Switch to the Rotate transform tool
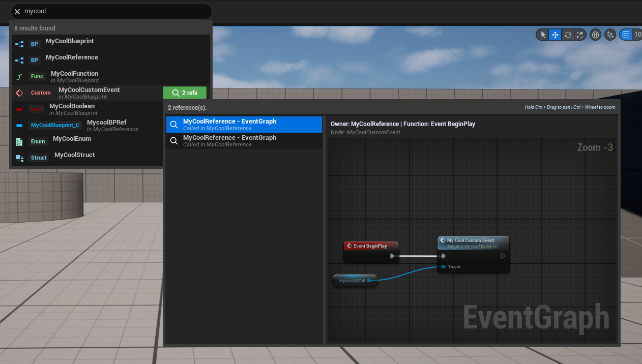The width and height of the screenshot is (642, 364). (568, 35)
